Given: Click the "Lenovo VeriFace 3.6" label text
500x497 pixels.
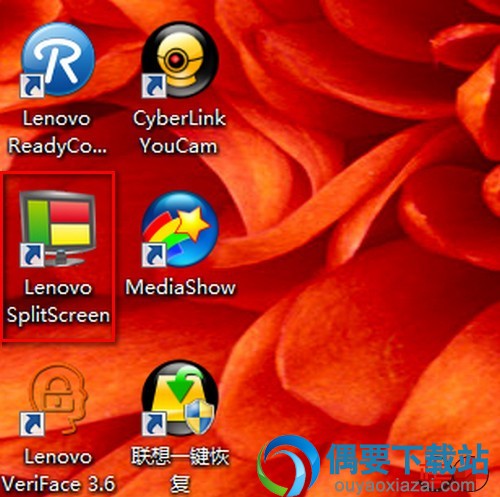Looking at the screenshot, I should click(58, 471).
